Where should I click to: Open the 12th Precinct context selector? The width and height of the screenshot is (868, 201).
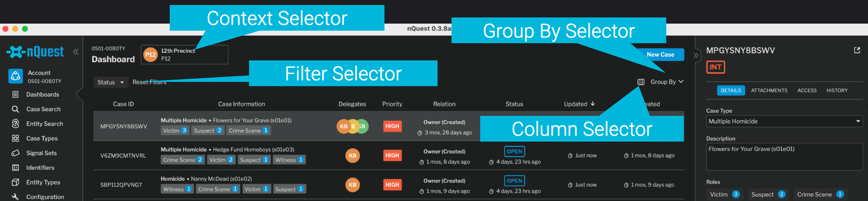pyautogui.click(x=184, y=54)
